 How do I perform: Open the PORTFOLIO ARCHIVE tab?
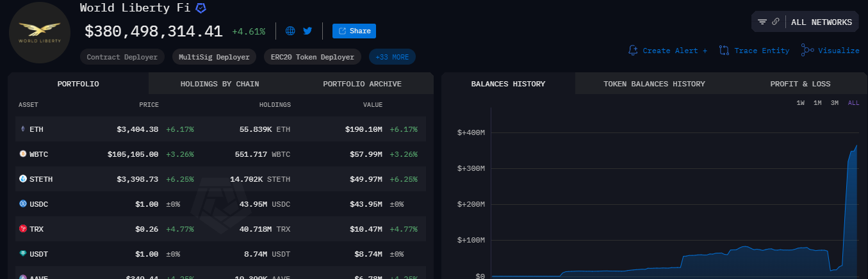pyautogui.click(x=363, y=84)
